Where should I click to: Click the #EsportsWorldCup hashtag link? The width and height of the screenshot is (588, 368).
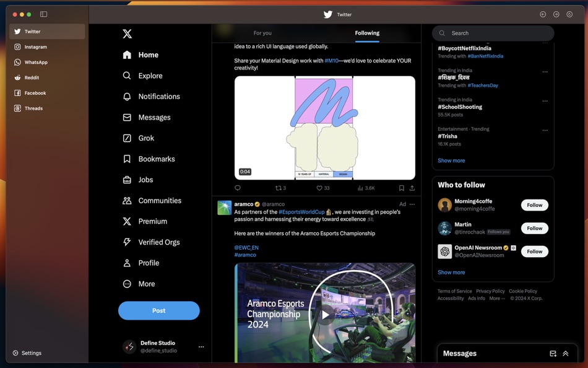point(301,212)
